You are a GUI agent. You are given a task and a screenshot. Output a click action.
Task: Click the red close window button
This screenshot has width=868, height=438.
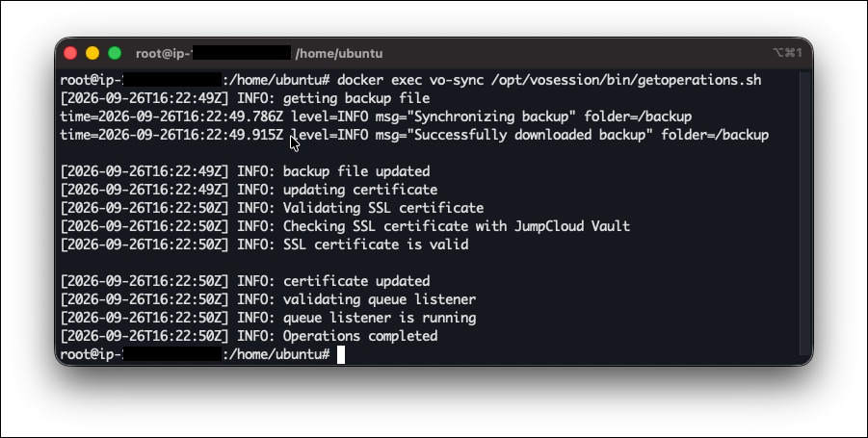tap(70, 53)
